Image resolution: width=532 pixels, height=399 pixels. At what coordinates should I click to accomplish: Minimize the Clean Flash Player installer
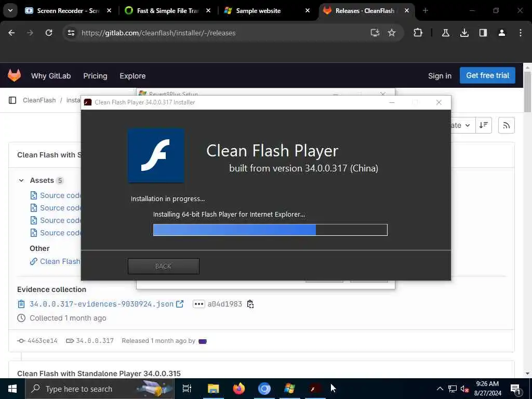(392, 102)
